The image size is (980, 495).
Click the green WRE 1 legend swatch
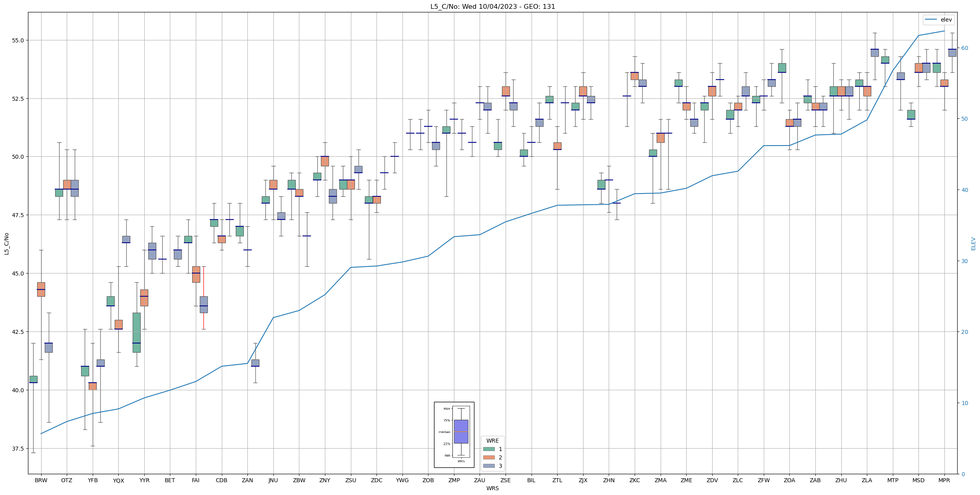489,449
